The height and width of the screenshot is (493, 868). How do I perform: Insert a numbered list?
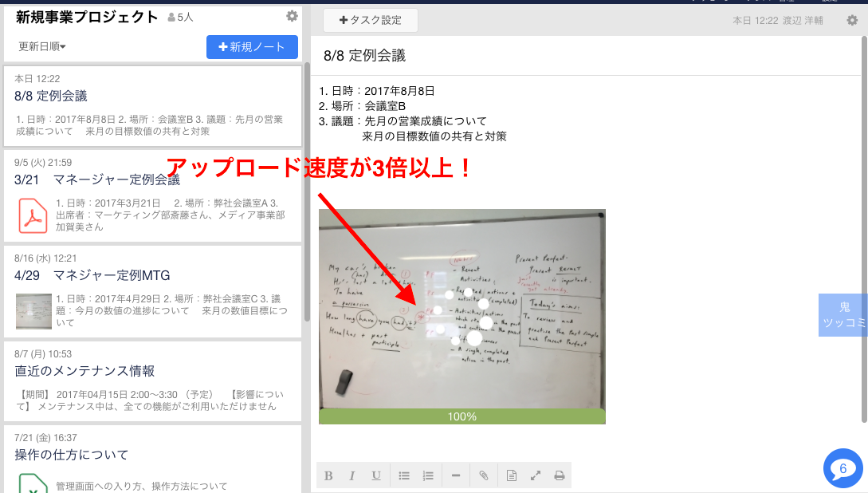pos(428,475)
